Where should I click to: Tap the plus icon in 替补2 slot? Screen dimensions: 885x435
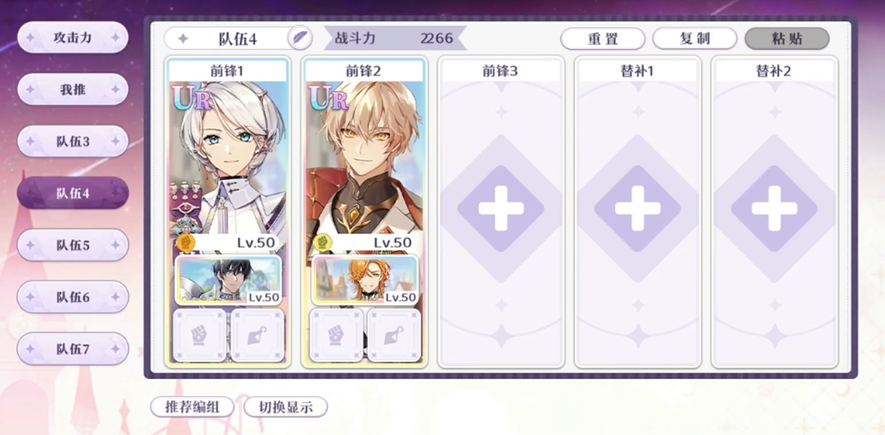click(x=774, y=208)
